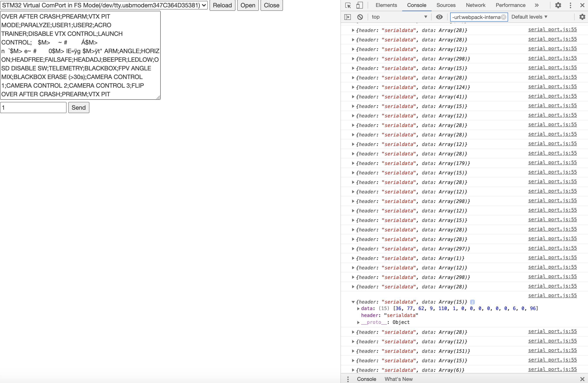Open serial_port.js:55 link beside Array(124)
Image resolution: width=588 pixels, height=383 pixels.
click(552, 86)
